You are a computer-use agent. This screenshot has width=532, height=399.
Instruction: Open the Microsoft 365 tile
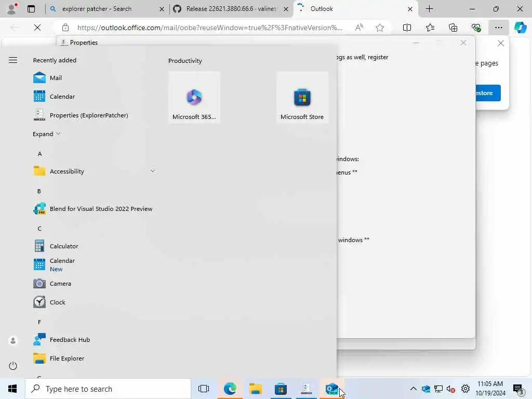[x=194, y=97]
